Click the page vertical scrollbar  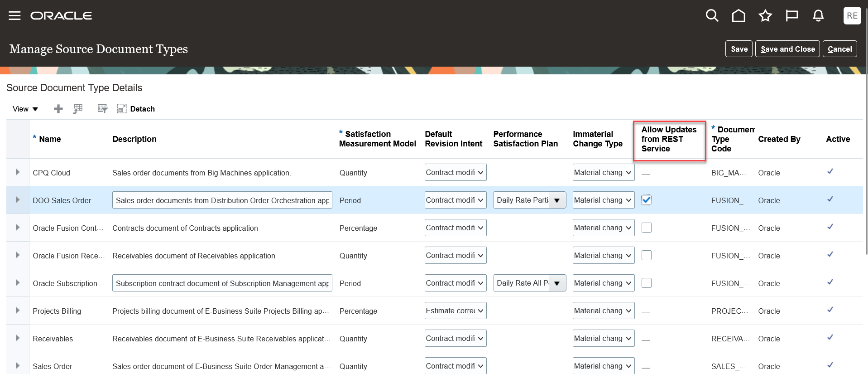point(866,131)
